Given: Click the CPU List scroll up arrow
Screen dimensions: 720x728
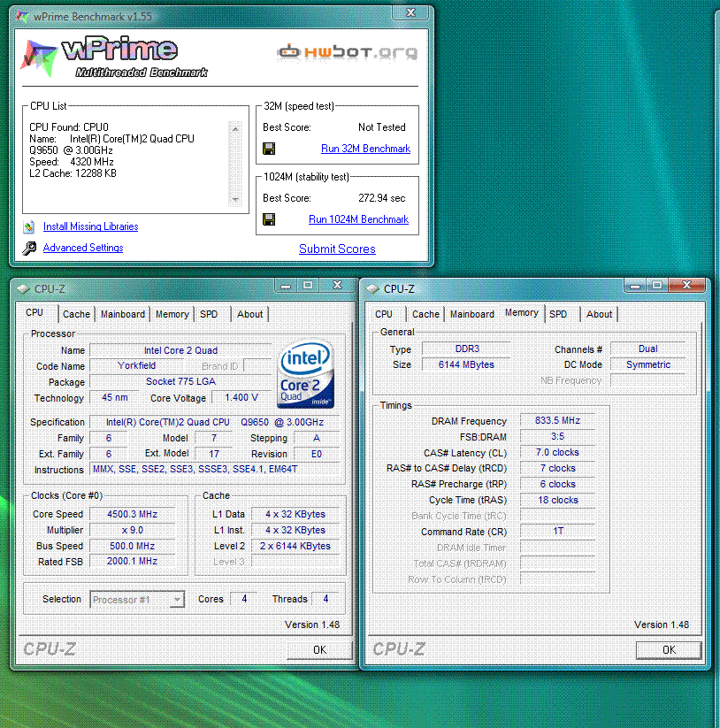Looking at the screenshot, I should tap(235, 128).
